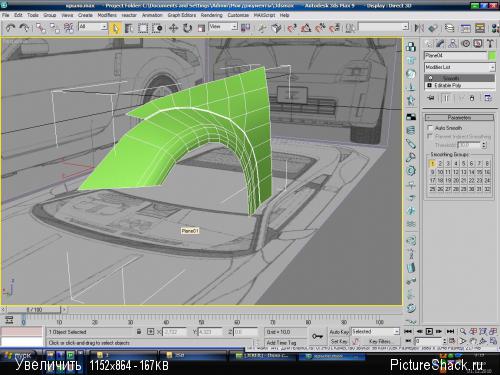Toggle the selection lock padlock icon
This screenshot has width=500, height=375.
(x=139, y=332)
